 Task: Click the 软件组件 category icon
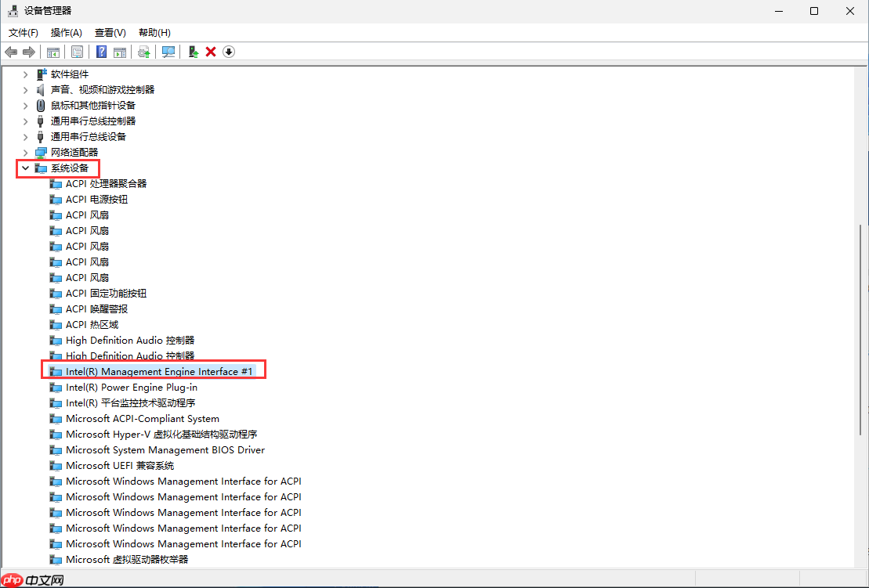pos(41,74)
